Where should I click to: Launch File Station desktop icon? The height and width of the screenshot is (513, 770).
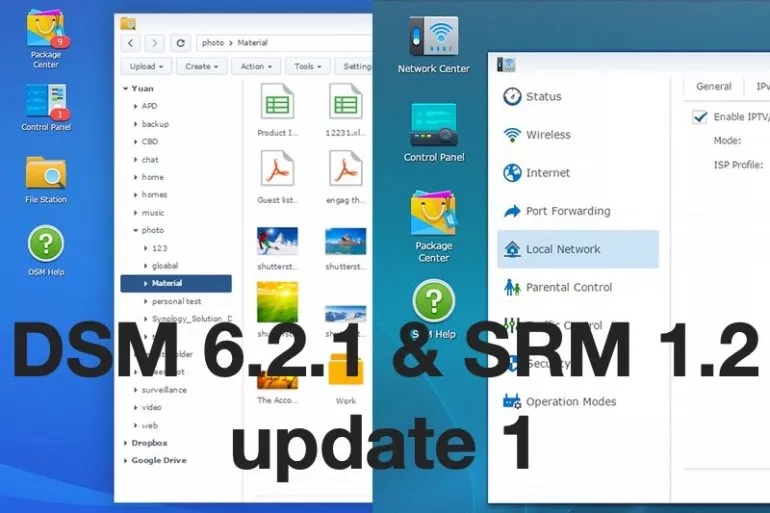[x=46, y=180]
